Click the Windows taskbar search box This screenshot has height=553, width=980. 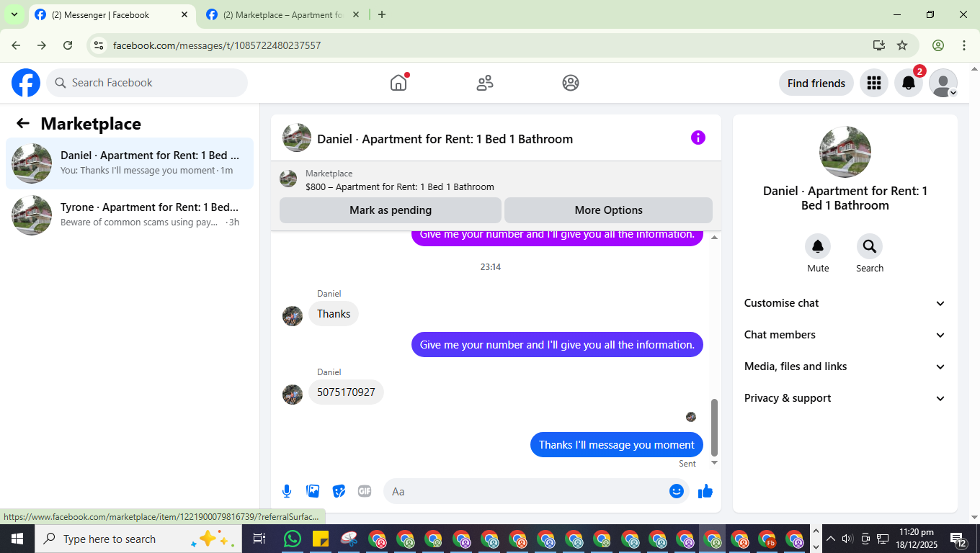pos(137,539)
